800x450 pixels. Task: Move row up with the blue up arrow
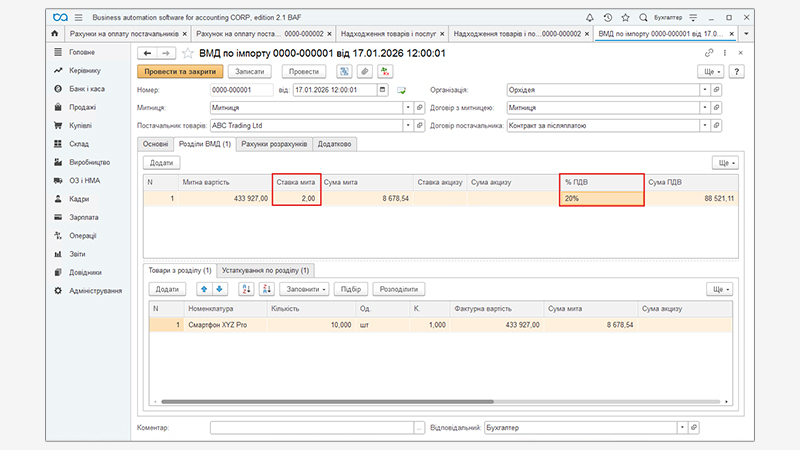(x=203, y=289)
